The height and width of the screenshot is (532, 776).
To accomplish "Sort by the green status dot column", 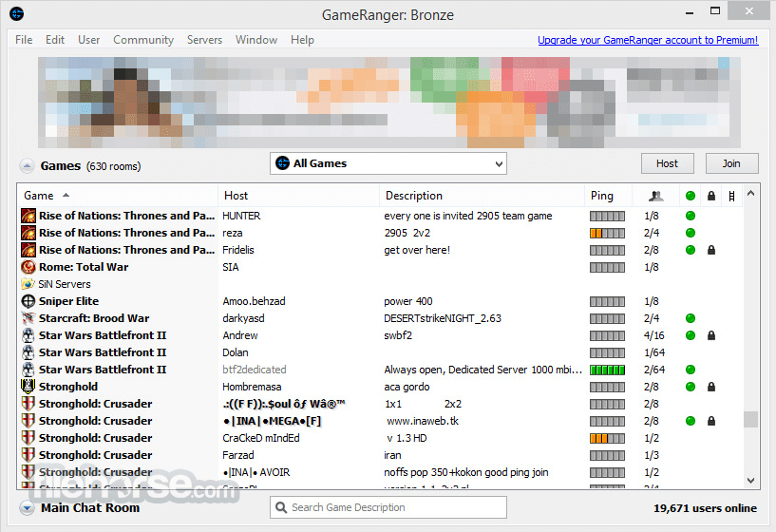I will pyautogui.click(x=691, y=196).
